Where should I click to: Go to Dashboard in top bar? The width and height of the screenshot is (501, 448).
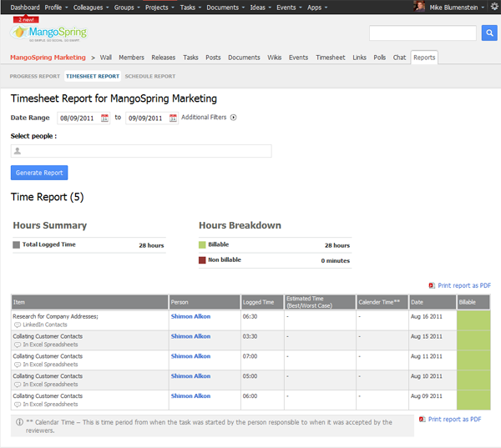coord(25,8)
